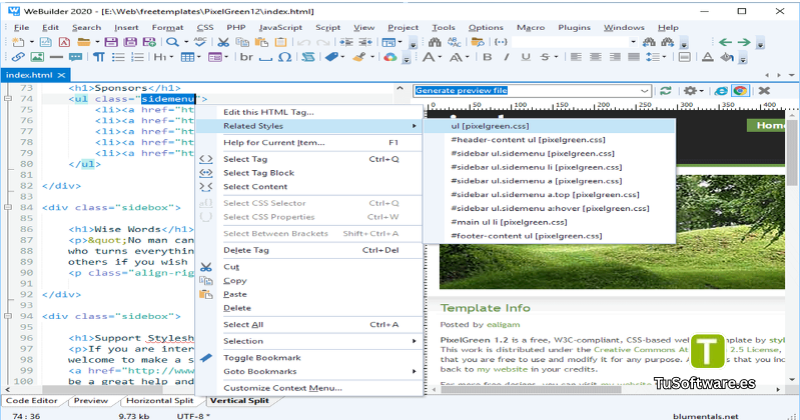This screenshot has height=420, width=800.
Task: Click the Cut scissors icon in the toolbar
Action: pyautogui.click(x=223, y=42)
